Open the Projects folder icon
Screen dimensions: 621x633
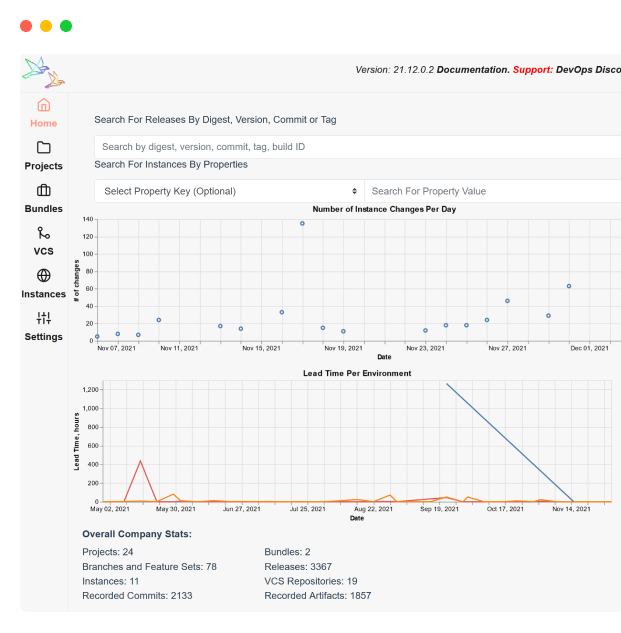[x=43, y=148]
